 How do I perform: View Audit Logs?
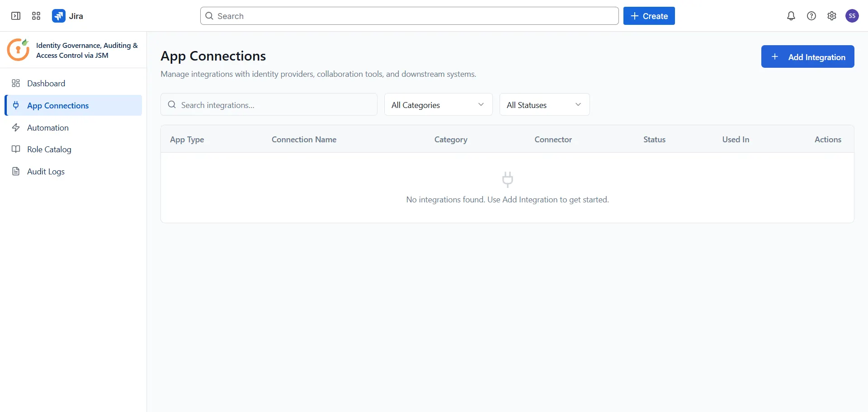pos(73,171)
